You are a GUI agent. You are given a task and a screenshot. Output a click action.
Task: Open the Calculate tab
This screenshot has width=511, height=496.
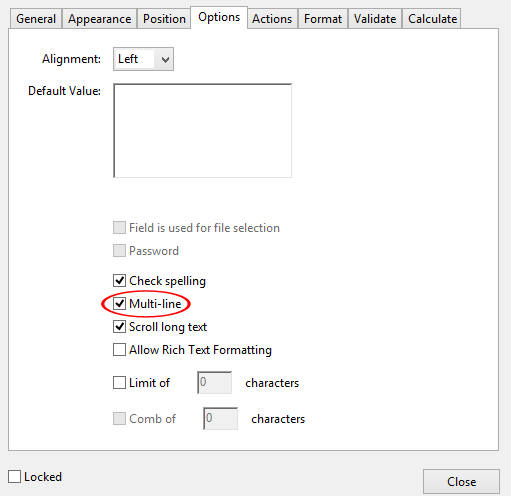pyautogui.click(x=432, y=19)
